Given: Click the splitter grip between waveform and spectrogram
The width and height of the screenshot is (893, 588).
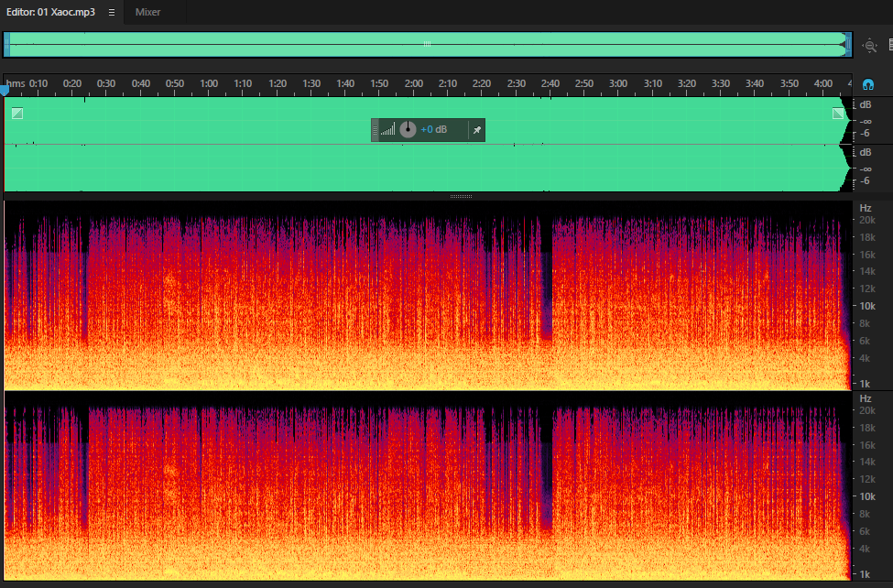Looking at the screenshot, I should click(461, 197).
